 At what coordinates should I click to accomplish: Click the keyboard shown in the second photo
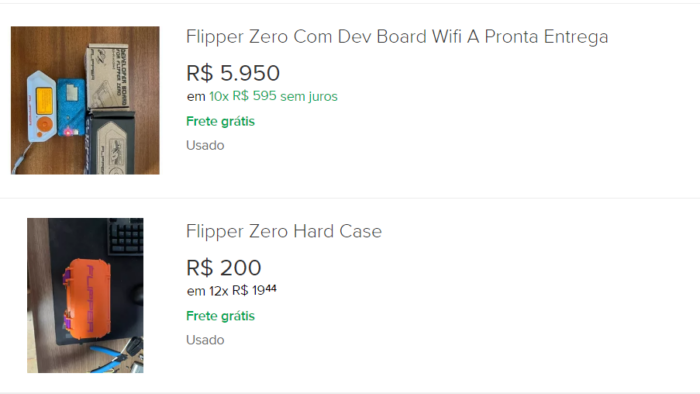(x=125, y=236)
